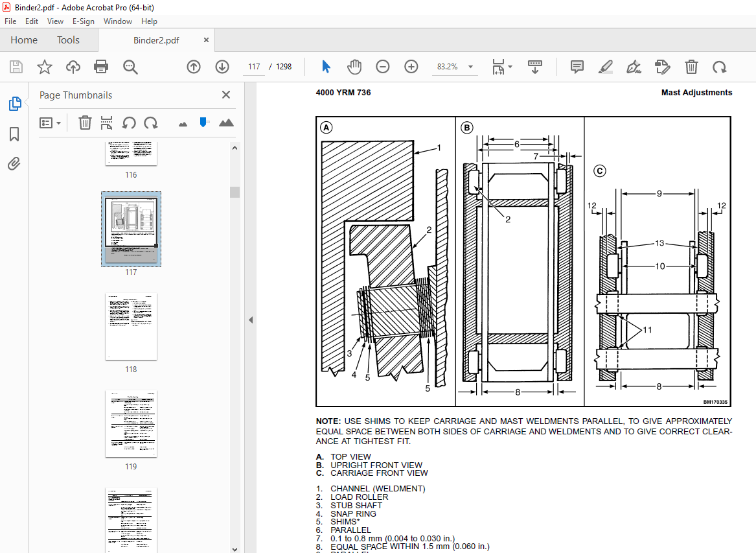Screen dimensions: 756x553
Task: Open the Help menu
Action: (x=149, y=21)
